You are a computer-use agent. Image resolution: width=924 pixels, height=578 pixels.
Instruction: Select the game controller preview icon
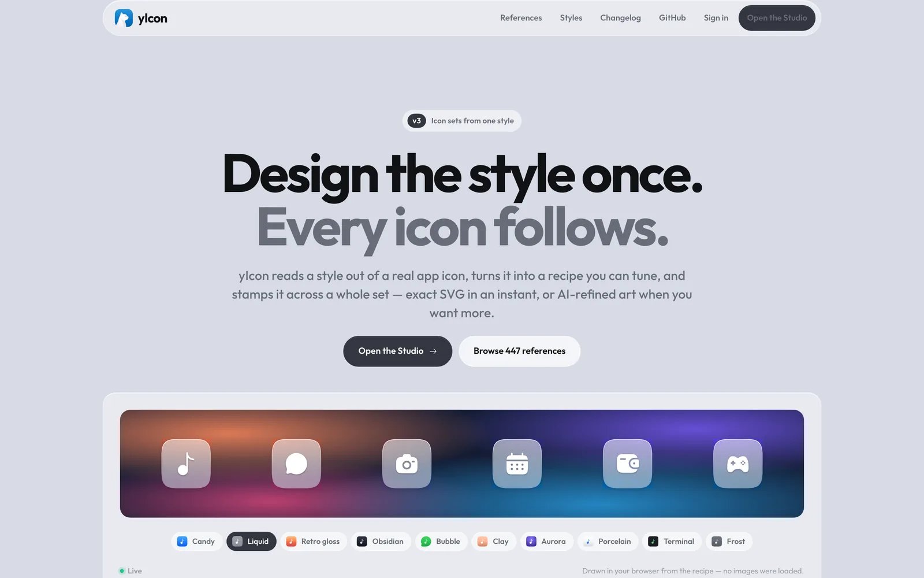(x=737, y=464)
